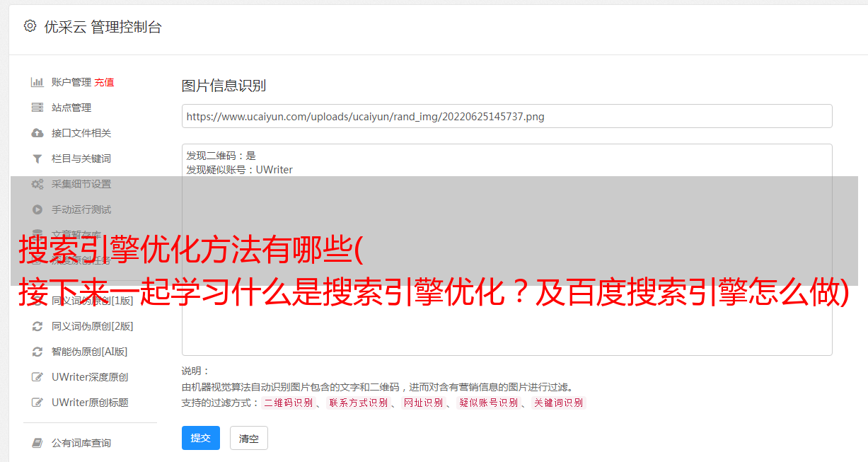The height and width of the screenshot is (462, 868).
Task: Click the play circle icon for 手动运行测试
Action: point(37,209)
